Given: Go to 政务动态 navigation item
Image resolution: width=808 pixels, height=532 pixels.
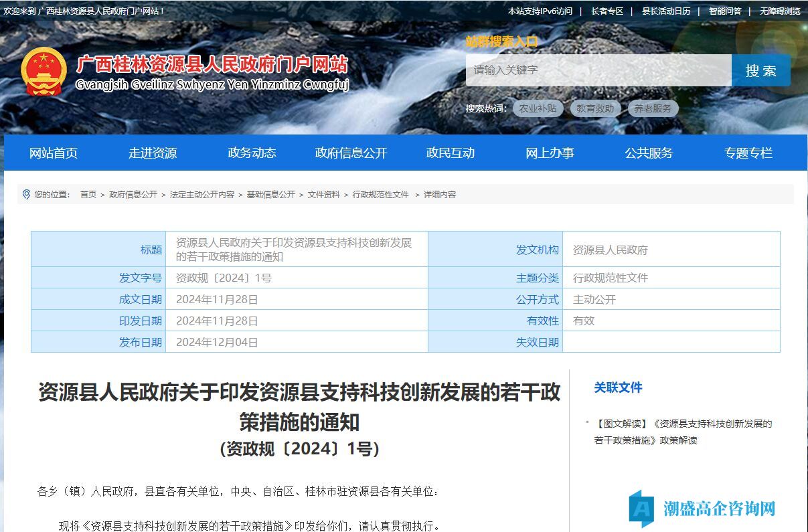Looking at the screenshot, I should (252, 153).
